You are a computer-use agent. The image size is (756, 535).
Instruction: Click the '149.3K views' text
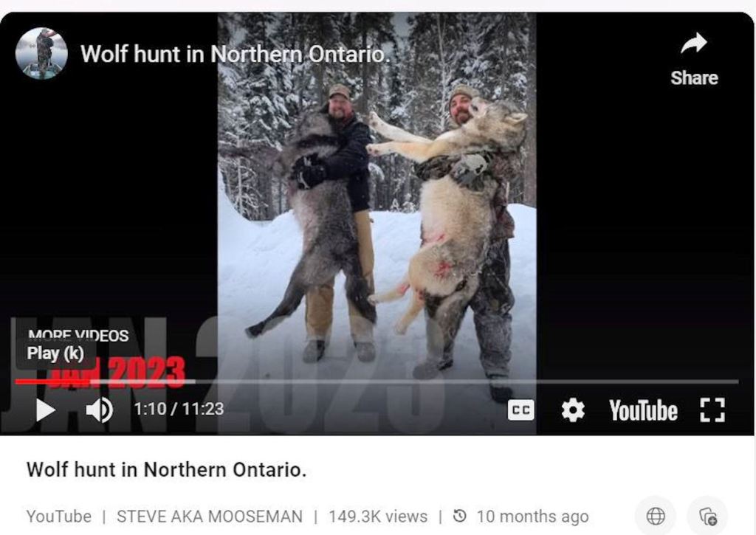(378, 517)
